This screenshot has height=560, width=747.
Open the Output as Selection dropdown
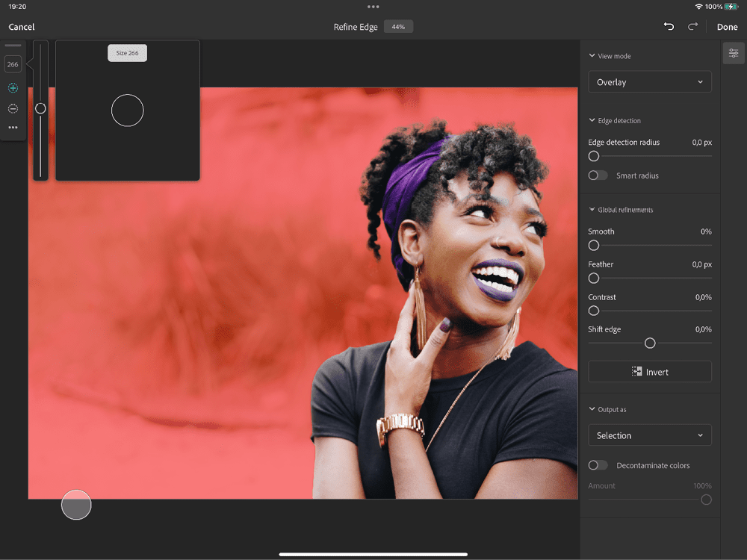click(x=649, y=435)
